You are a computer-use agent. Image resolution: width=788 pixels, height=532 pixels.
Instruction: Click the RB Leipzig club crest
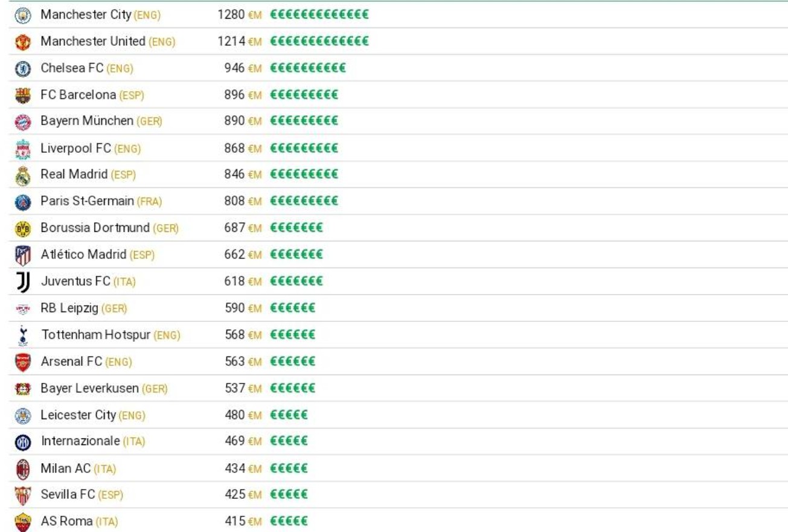click(x=22, y=309)
